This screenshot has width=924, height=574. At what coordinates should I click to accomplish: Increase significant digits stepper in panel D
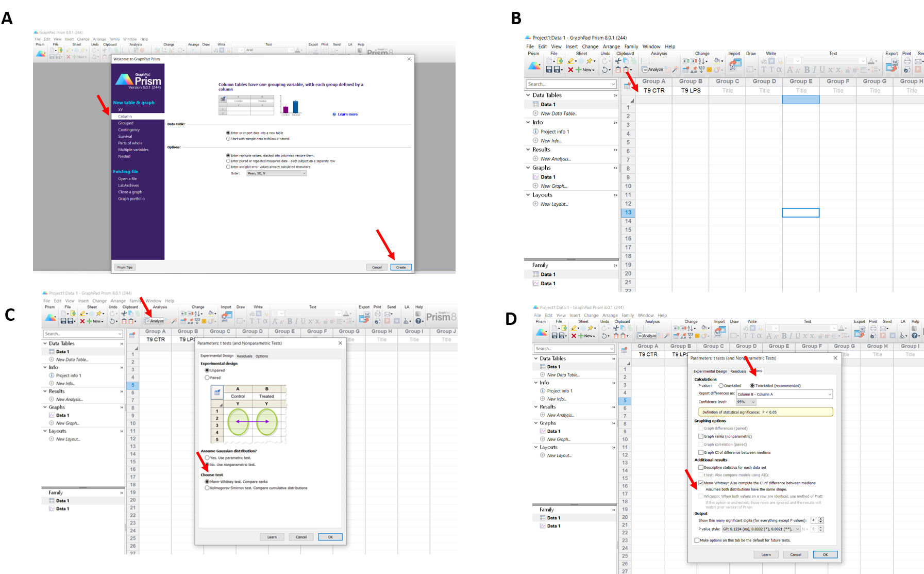pos(821,519)
